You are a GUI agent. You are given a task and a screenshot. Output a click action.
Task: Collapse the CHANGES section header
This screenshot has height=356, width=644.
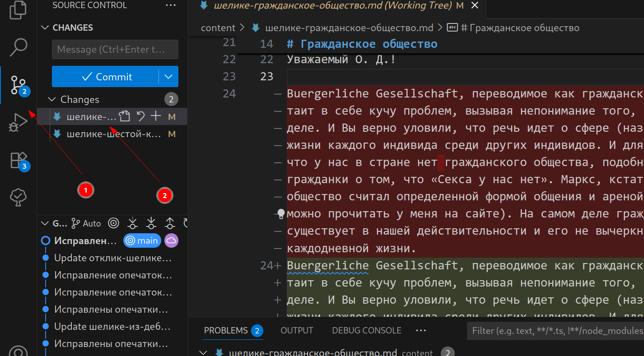45,28
